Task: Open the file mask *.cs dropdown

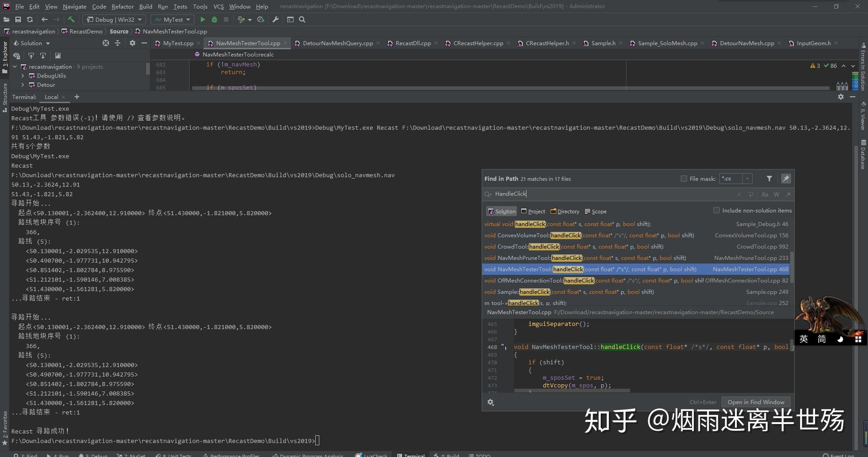Action: 748,179
